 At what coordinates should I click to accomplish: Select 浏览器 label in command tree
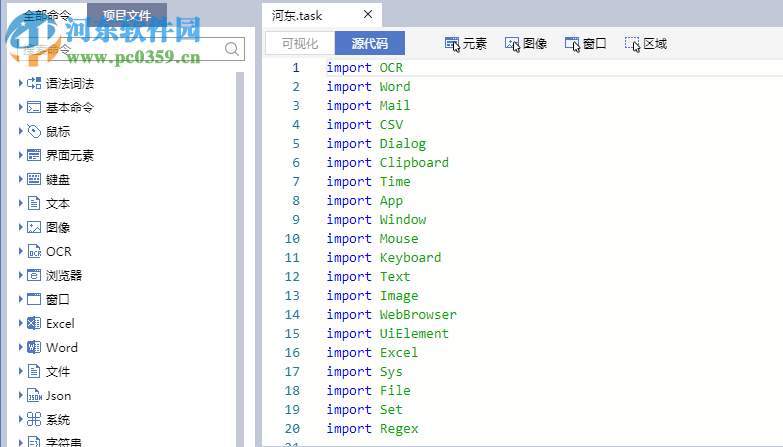coord(64,275)
